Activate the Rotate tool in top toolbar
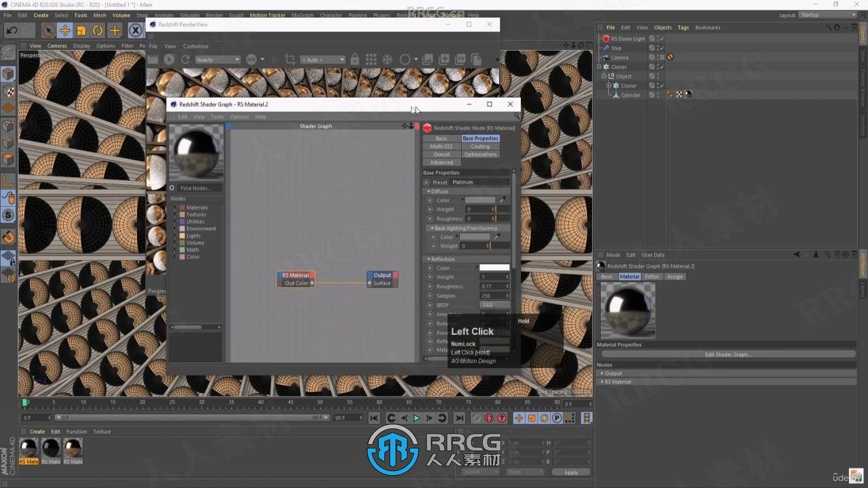This screenshot has height=488, width=868. click(98, 30)
